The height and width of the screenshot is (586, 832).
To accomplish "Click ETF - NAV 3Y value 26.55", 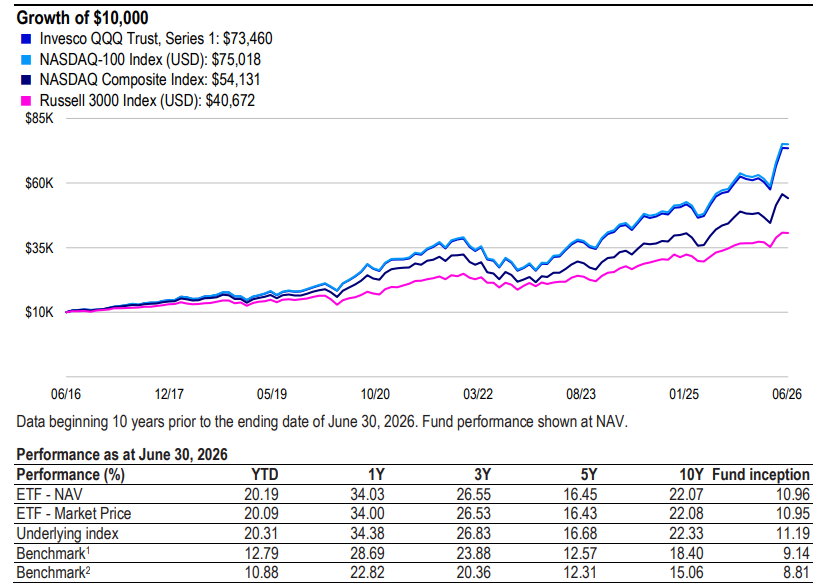I will 473,495.
